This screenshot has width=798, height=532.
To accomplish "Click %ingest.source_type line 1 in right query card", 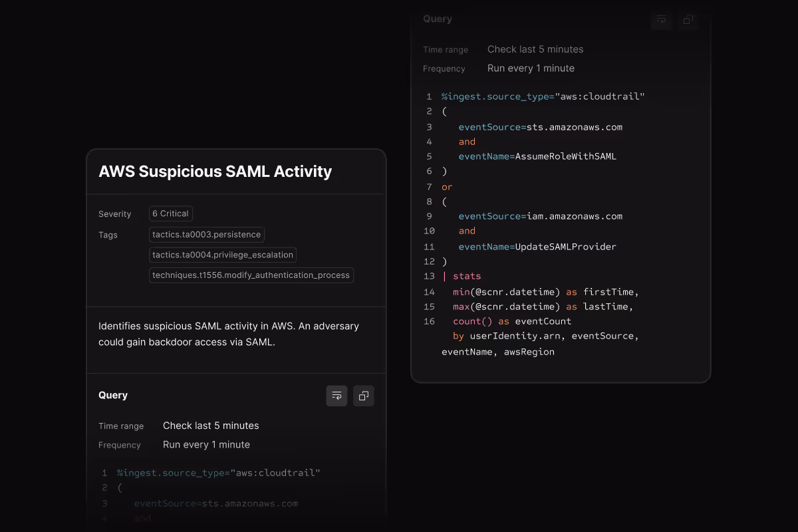I will coord(543,96).
